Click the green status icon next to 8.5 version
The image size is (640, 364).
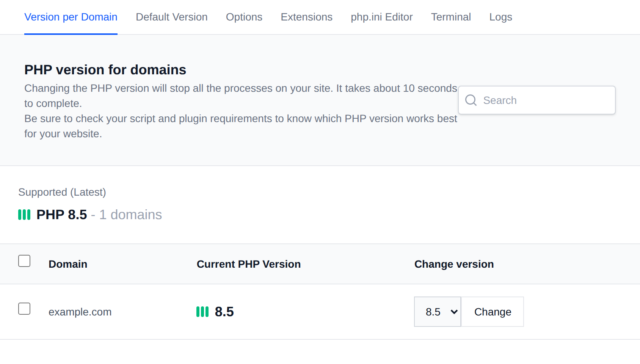tap(202, 312)
